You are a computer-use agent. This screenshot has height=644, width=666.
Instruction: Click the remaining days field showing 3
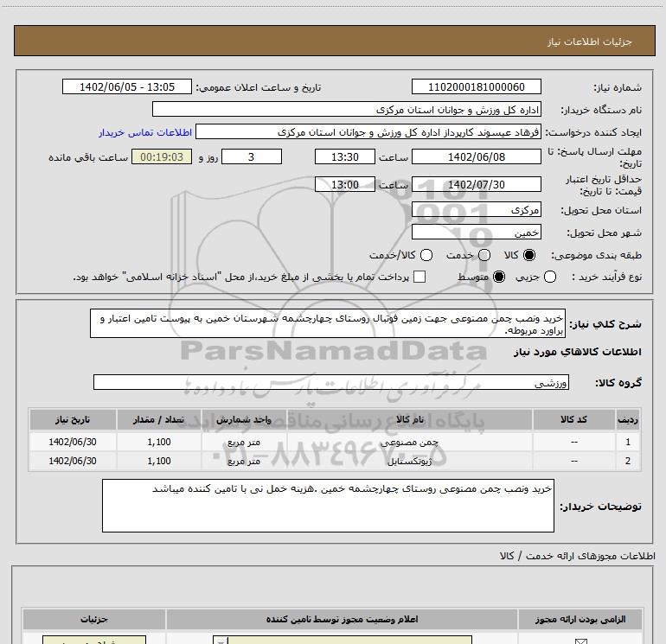[x=252, y=156]
